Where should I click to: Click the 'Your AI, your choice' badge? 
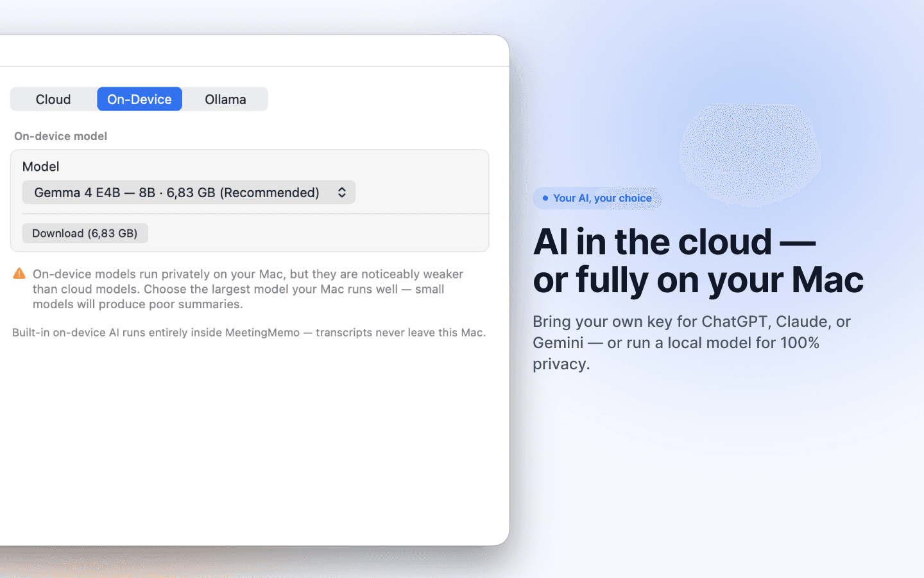click(x=597, y=198)
